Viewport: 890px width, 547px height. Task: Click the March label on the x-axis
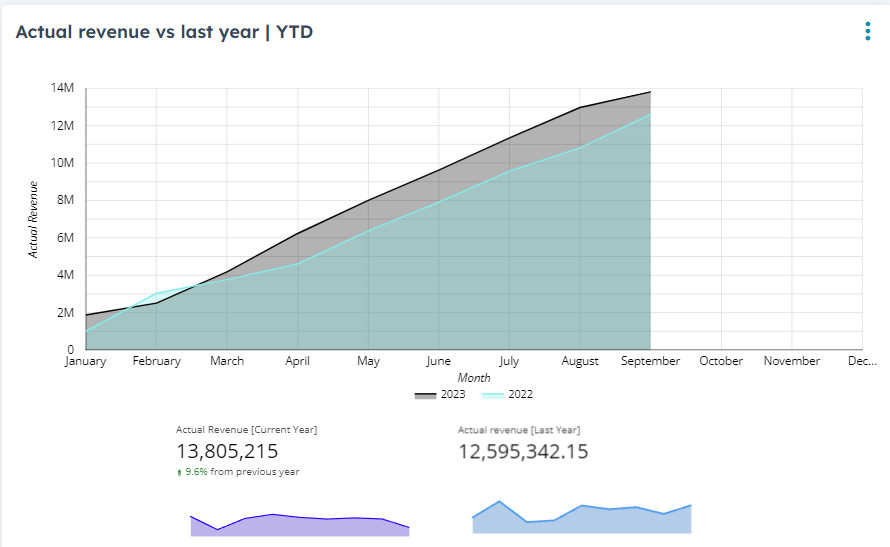(227, 361)
